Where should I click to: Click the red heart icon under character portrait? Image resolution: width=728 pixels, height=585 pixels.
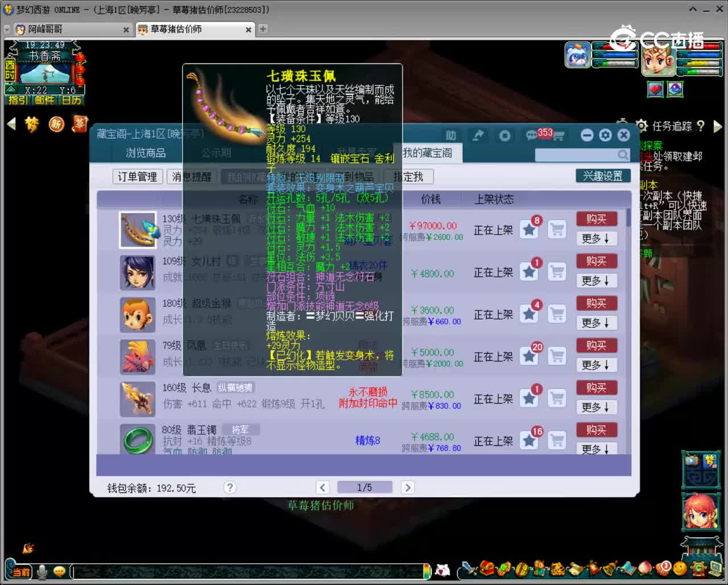pos(656,89)
